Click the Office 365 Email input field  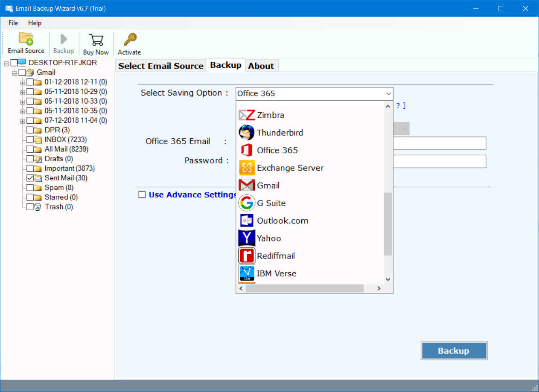click(x=440, y=143)
